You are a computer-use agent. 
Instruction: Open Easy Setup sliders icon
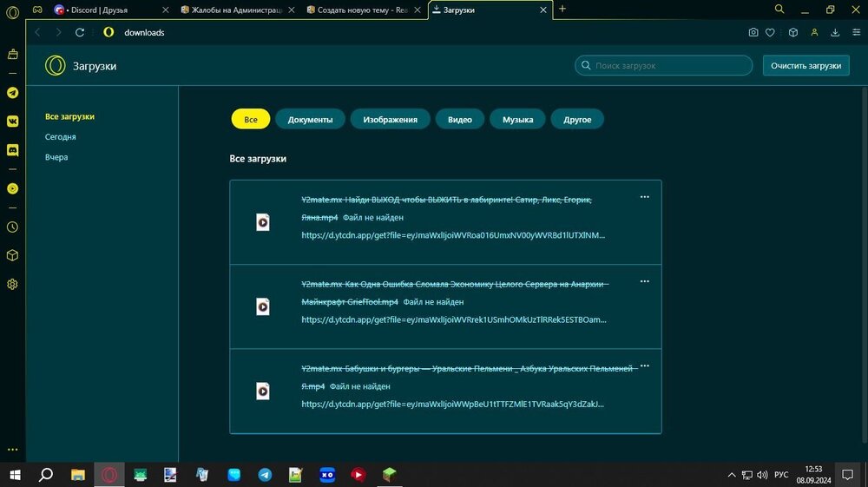point(857,32)
